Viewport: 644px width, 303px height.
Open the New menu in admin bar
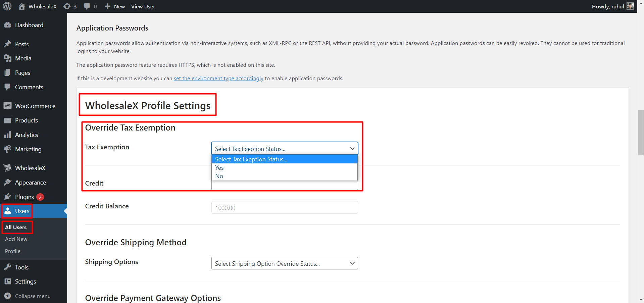click(x=114, y=6)
